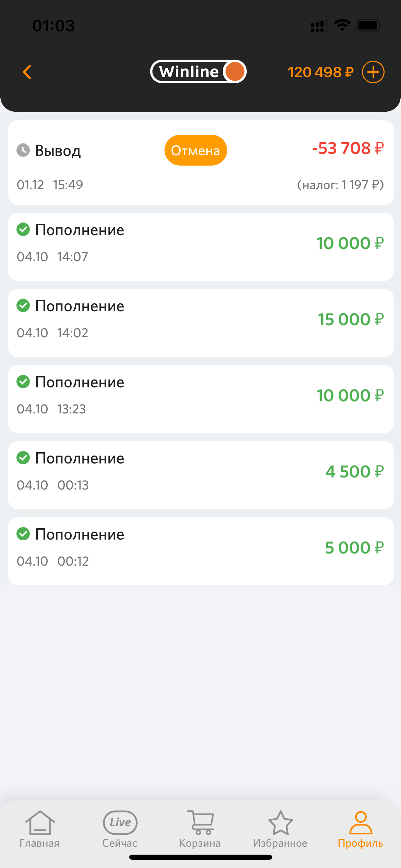Tap the Wi-Fi status icon
Image resolution: width=401 pixels, height=868 pixels.
[x=342, y=25]
